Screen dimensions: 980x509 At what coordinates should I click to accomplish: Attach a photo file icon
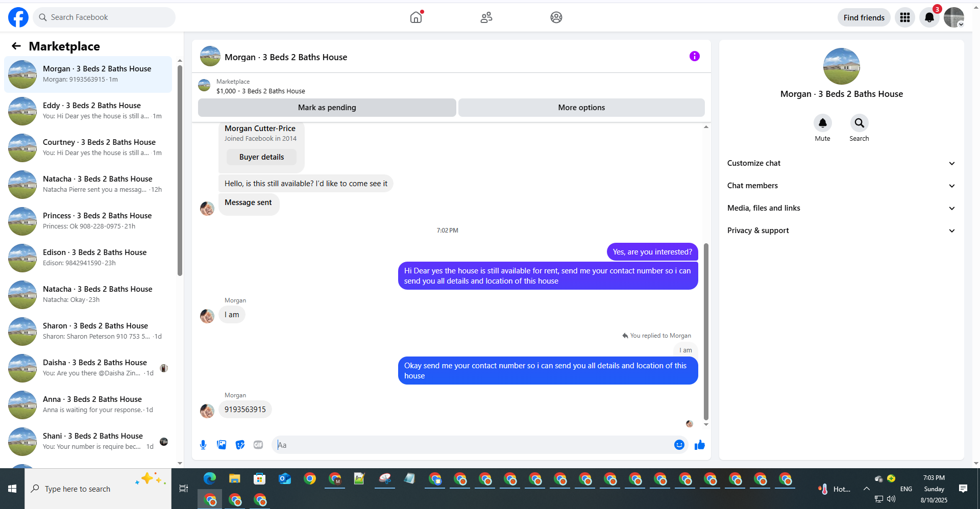click(x=222, y=445)
